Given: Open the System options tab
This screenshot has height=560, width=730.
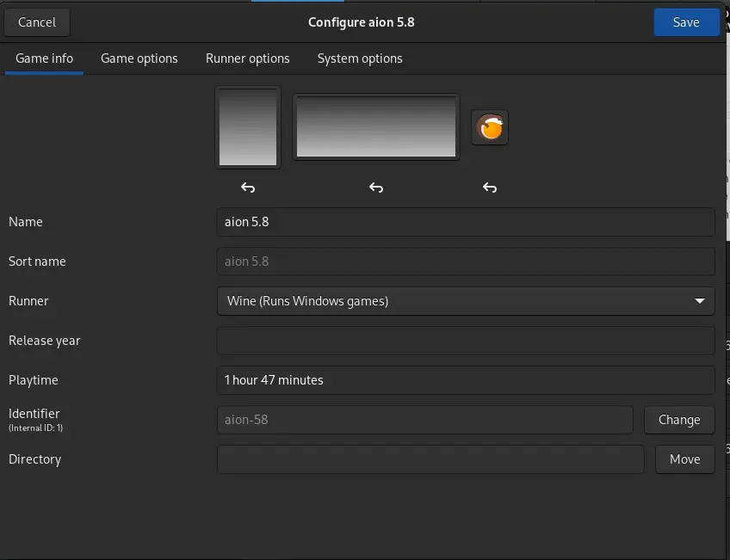Looking at the screenshot, I should pos(360,58).
